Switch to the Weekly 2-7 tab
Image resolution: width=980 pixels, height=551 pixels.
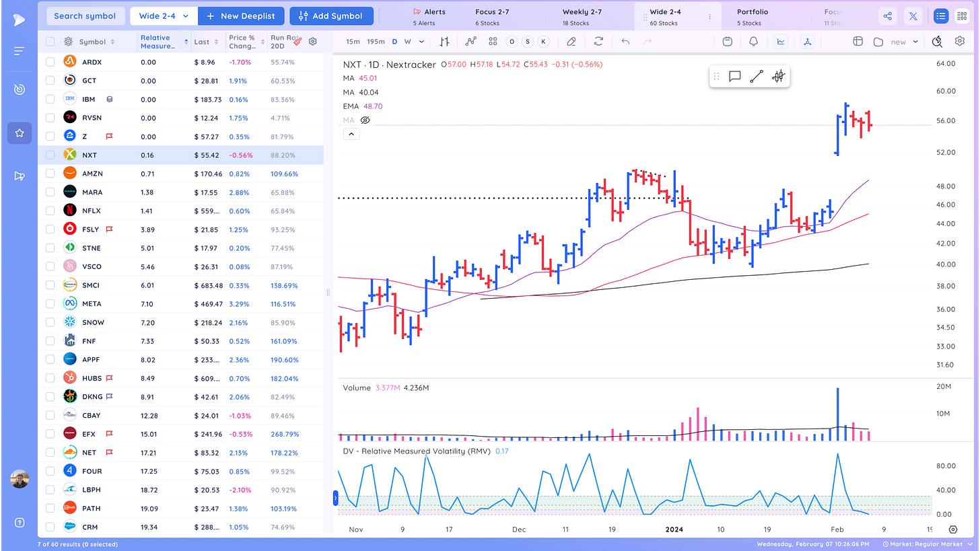(x=582, y=17)
